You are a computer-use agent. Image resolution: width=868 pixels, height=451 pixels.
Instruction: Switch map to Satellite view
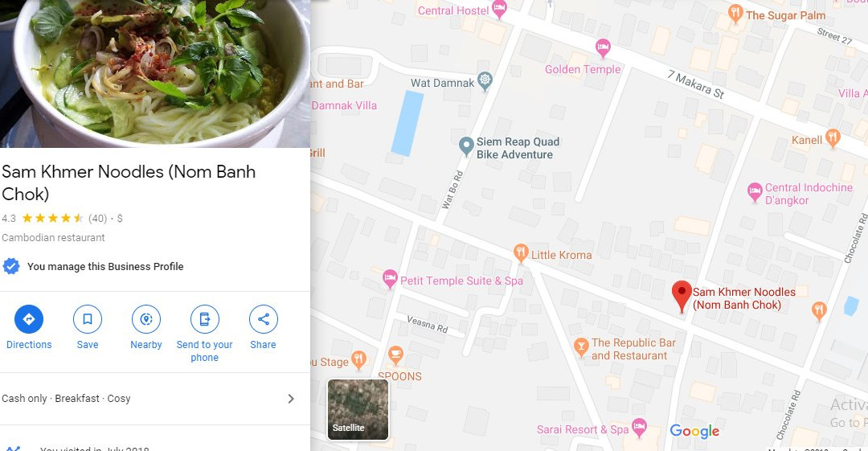358,409
